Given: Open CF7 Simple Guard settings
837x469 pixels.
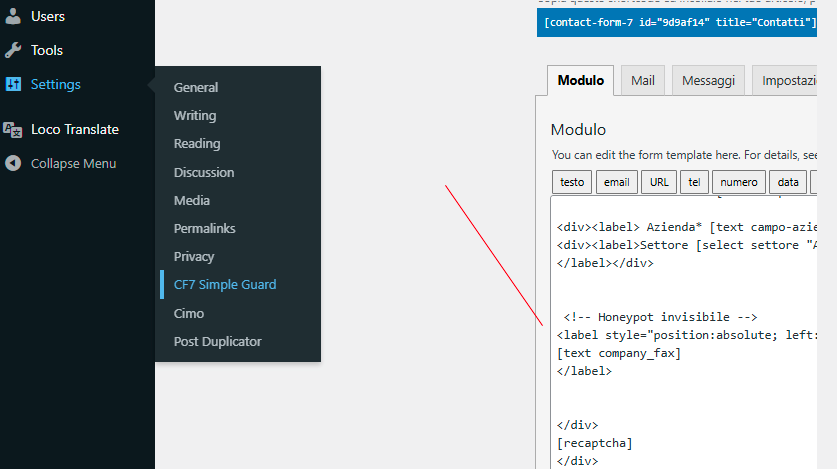Looking at the screenshot, I should point(225,284).
